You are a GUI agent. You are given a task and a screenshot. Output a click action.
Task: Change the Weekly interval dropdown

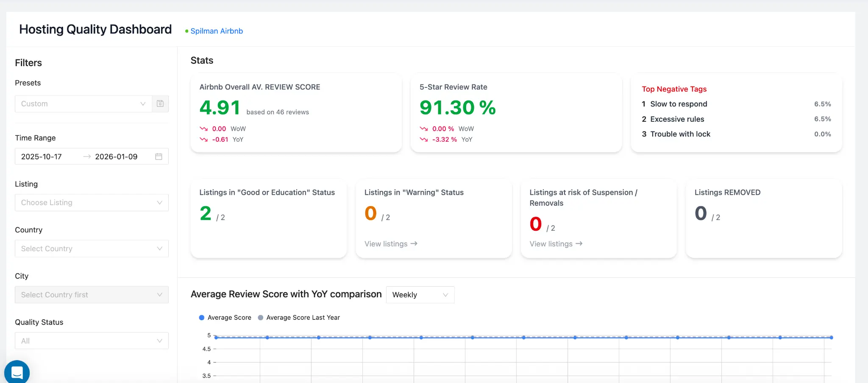[420, 295]
